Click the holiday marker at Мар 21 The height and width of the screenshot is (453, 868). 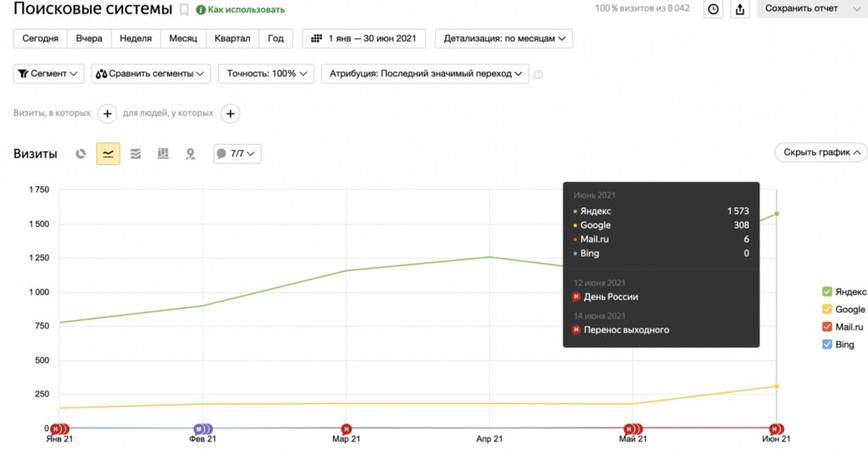(x=346, y=429)
